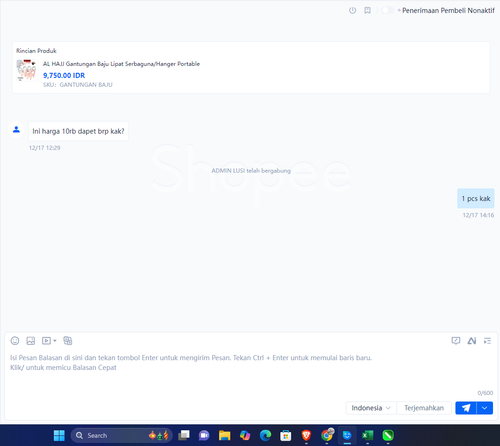Click the buyer avatar icon
Viewport: 500px width, 446px height.
[16, 130]
